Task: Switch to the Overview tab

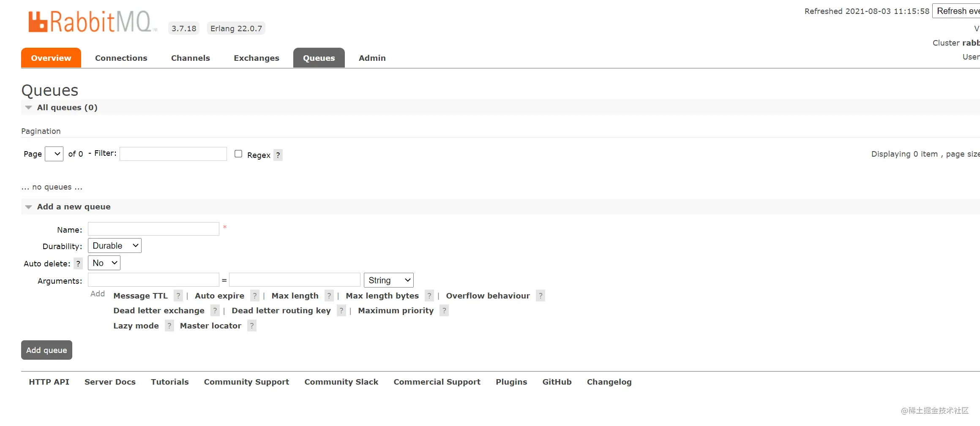Action: pyautogui.click(x=51, y=58)
